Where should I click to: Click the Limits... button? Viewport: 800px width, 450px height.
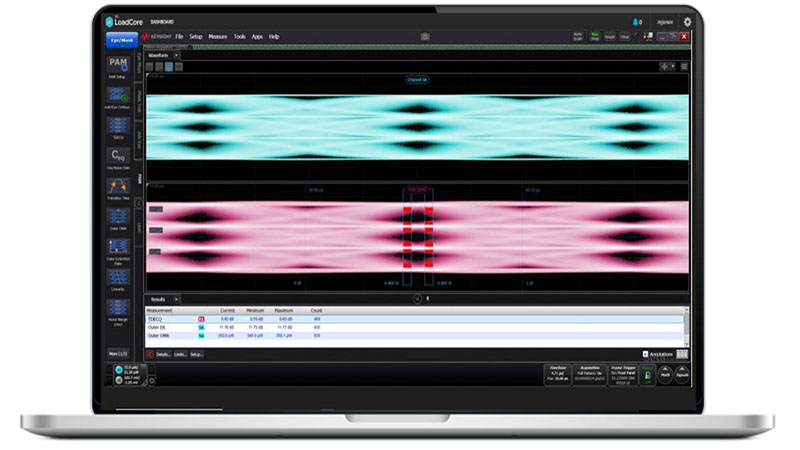pos(180,354)
